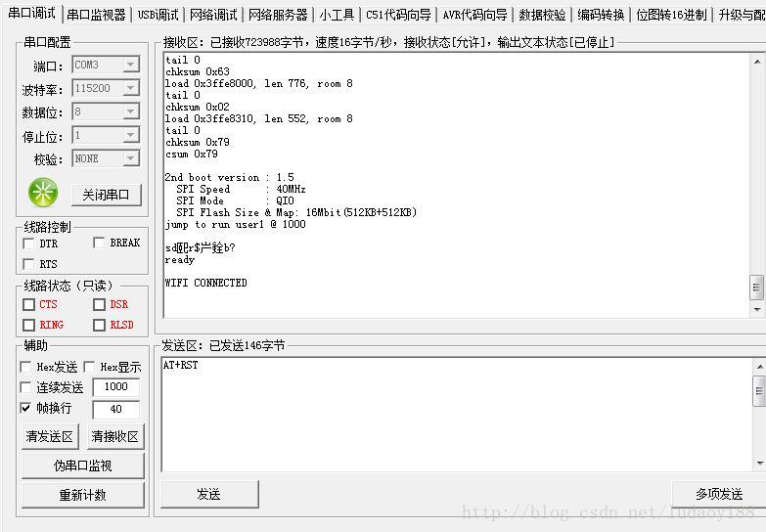766x532 pixels.
Task: Click the '2nd boot version : 1.5' line
Action: [230, 177]
